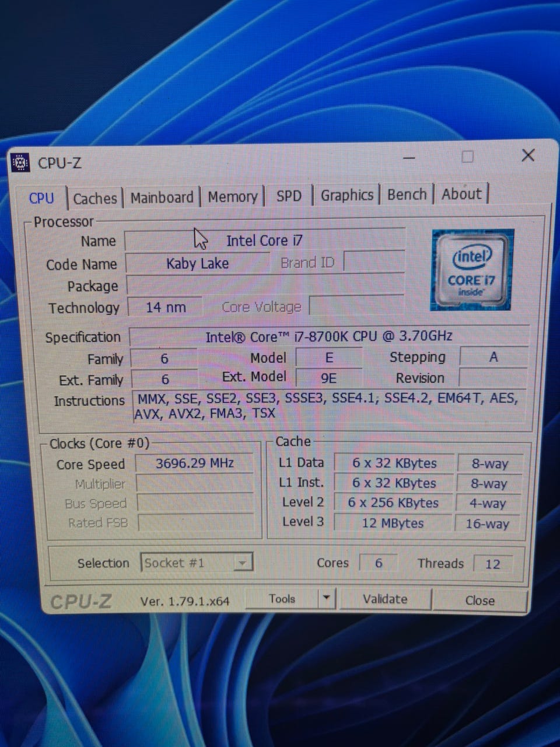Click the empty Core Voltage field
Viewport: 560px width, 747px height.
(x=356, y=305)
